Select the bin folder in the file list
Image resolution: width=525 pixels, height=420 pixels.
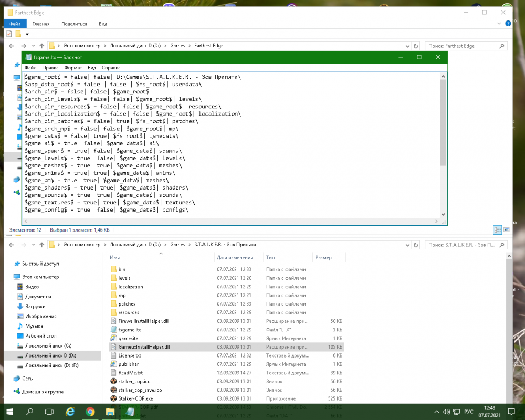[122, 269]
